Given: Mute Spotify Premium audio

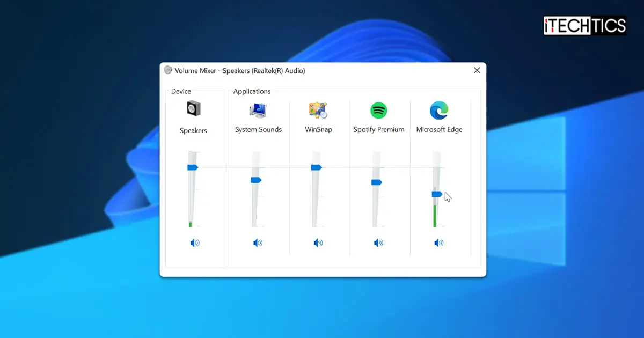Looking at the screenshot, I should (379, 243).
